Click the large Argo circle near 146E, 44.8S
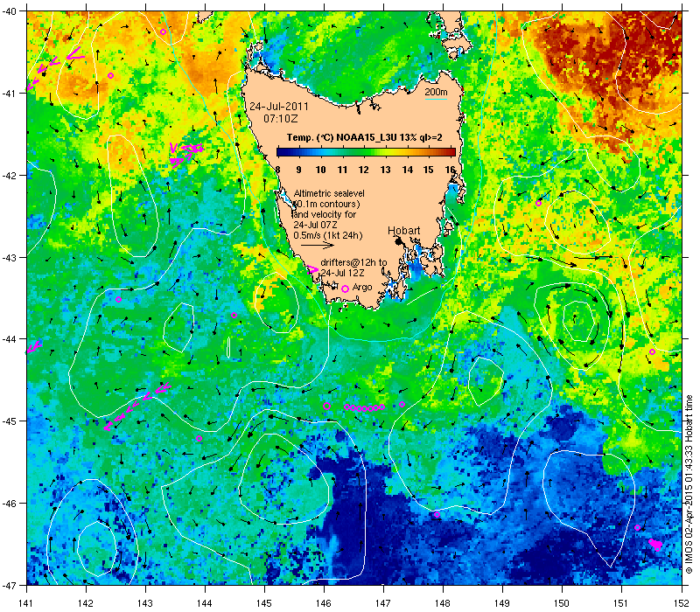This screenshot has height=612, width=700. 326,406
